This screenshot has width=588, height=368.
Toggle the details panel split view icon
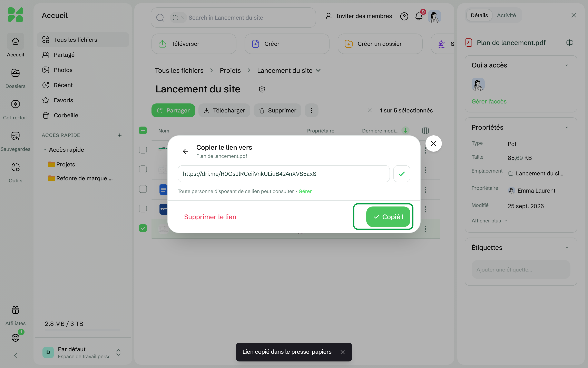click(570, 43)
